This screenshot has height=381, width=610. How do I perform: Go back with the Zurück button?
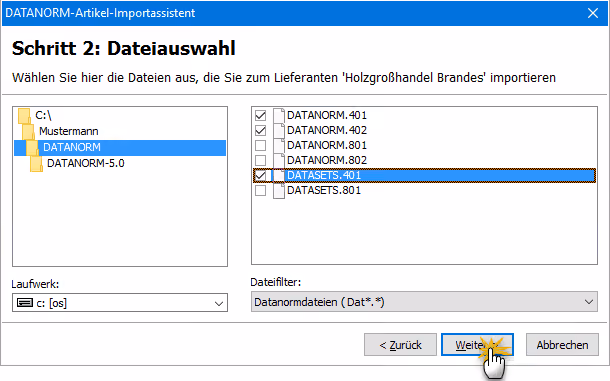(x=400, y=345)
